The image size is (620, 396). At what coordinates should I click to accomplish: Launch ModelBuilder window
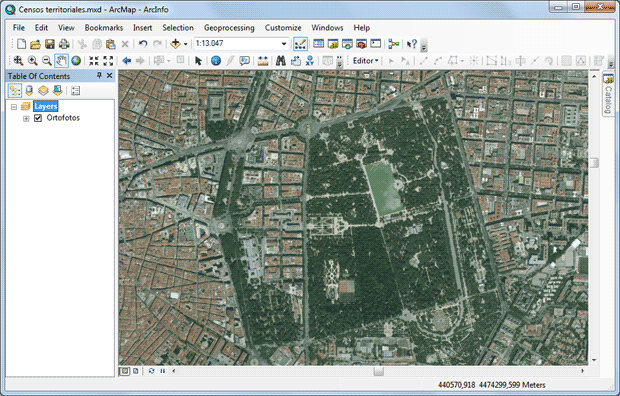pos(393,44)
